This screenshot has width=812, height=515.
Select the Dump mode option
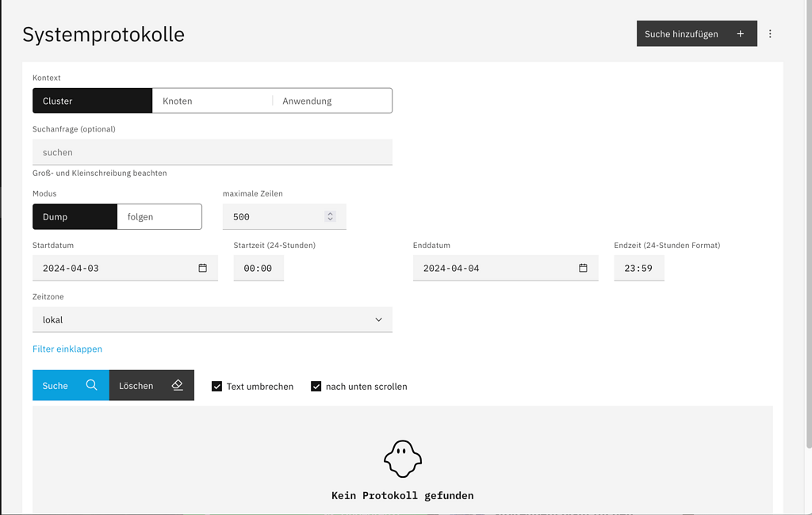coord(75,217)
